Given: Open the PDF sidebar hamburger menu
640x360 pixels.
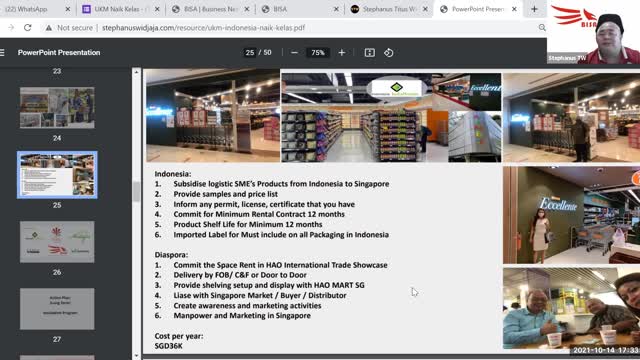Looking at the screenshot, I should (x=2, y=53).
